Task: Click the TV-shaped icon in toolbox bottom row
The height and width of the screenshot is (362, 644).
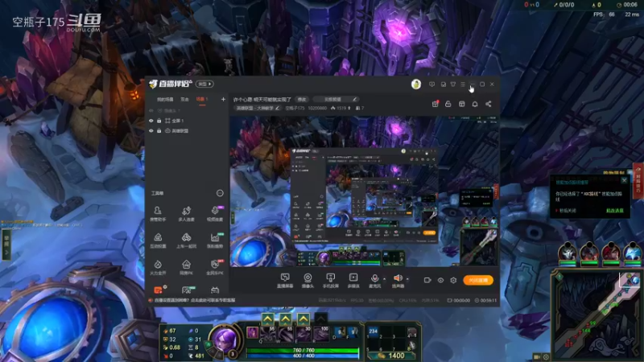Action: click(x=215, y=290)
